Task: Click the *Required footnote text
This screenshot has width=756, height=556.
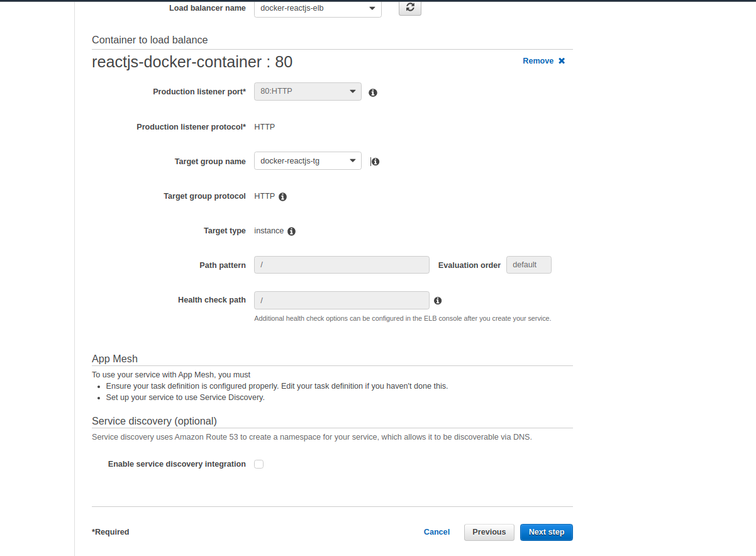Action: pyautogui.click(x=111, y=532)
